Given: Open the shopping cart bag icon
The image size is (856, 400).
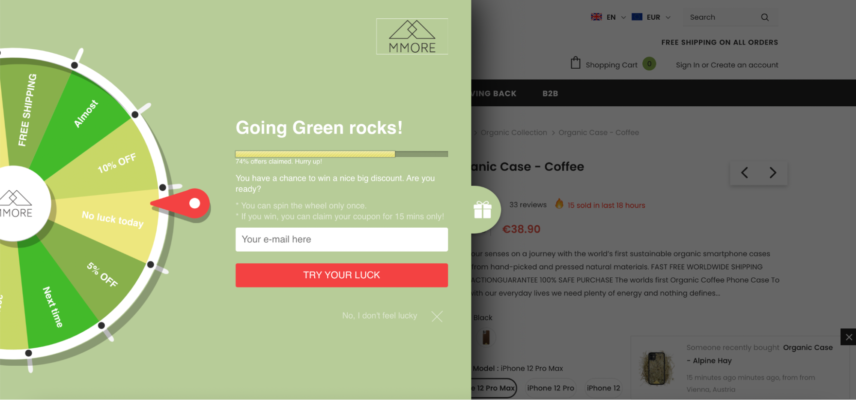Looking at the screenshot, I should point(575,63).
